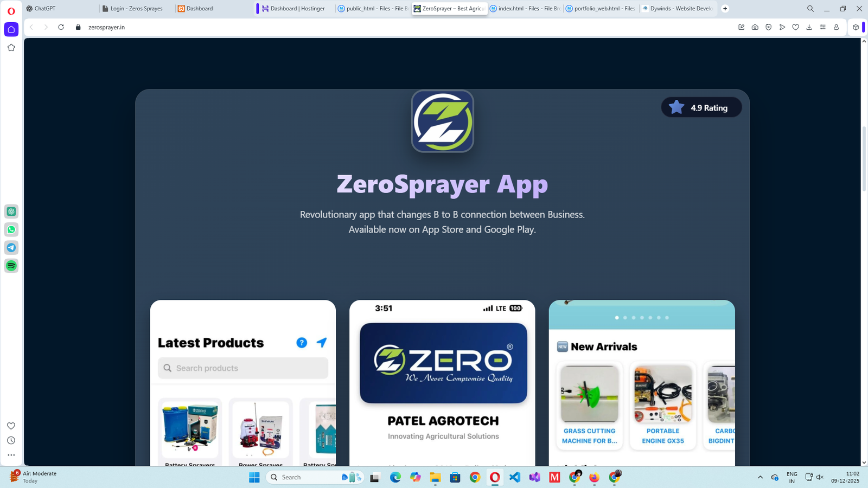Open the Opera downloads icon
Screen dimensions: 868x488
click(x=809, y=27)
